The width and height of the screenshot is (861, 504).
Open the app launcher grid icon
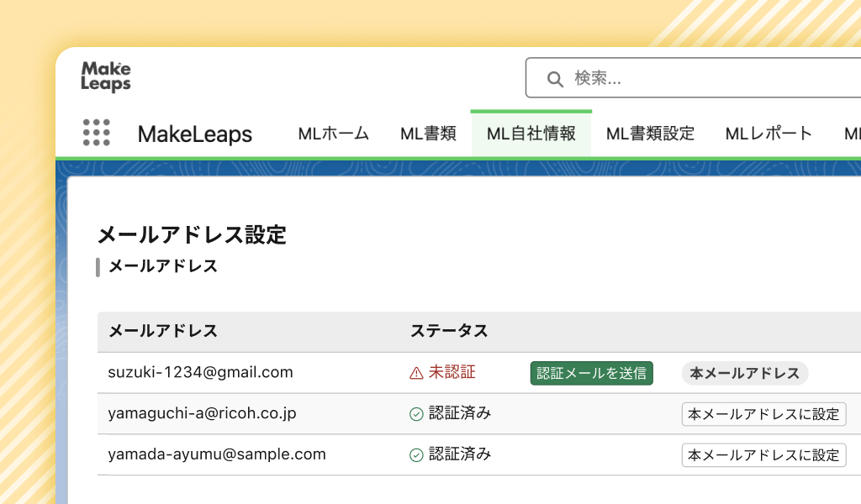click(97, 133)
